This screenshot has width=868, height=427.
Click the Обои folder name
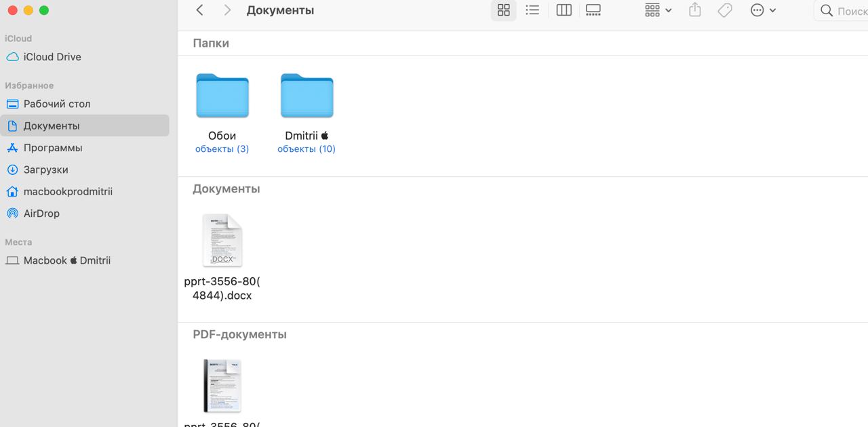tap(222, 136)
